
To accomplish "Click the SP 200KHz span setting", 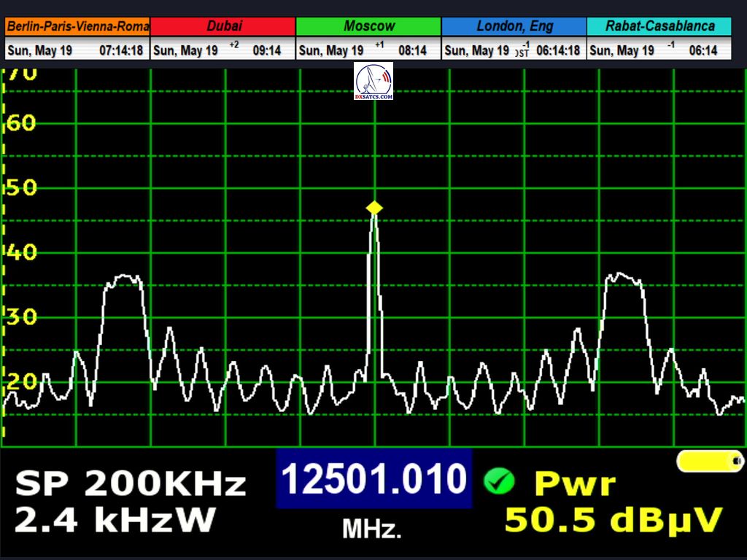I will pyautogui.click(x=131, y=483).
